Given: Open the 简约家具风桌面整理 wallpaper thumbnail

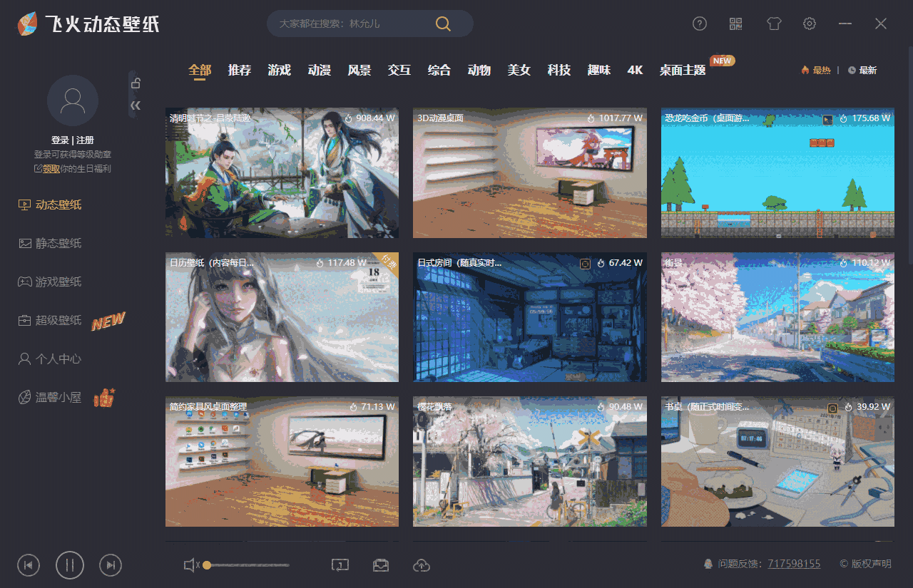Looking at the screenshot, I should [x=282, y=462].
